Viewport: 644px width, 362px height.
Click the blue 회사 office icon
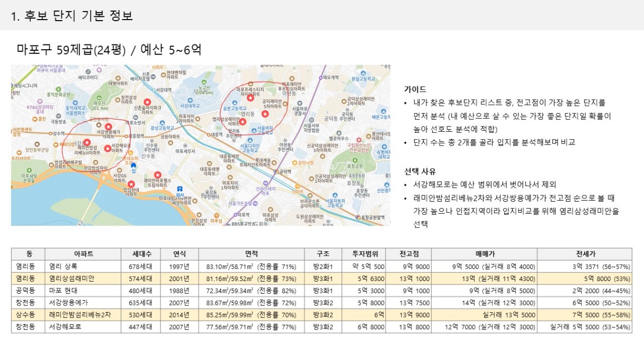pyautogui.click(x=181, y=188)
